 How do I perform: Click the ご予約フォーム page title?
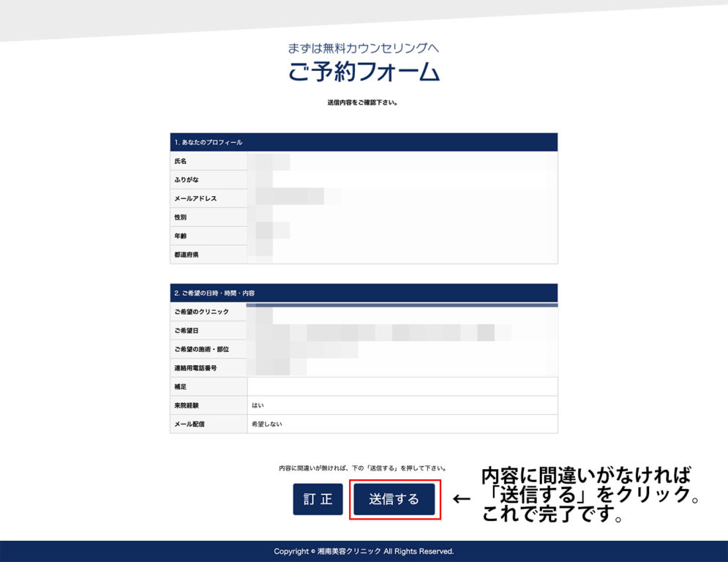tap(364, 72)
